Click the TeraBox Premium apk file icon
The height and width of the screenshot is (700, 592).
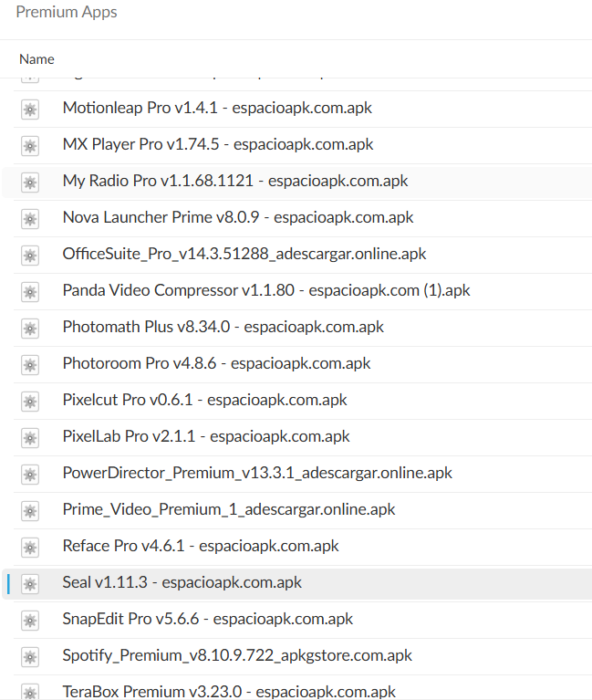click(x=30, y=693)
